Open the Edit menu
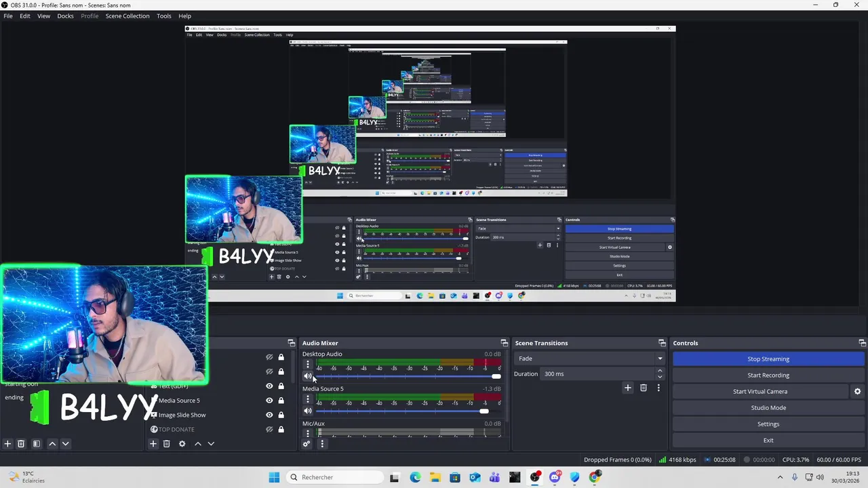 click(x=25, y=16)
